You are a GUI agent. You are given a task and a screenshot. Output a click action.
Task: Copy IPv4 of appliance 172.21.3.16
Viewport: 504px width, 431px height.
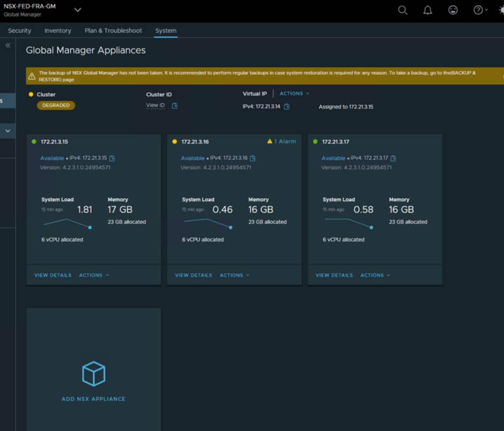tap(253, 158)
